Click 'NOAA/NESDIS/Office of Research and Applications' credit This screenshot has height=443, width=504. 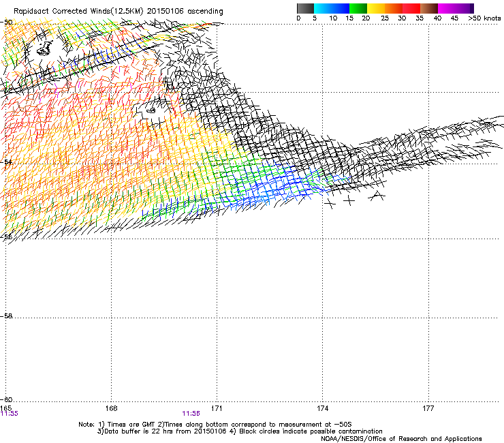pos(401,439)
